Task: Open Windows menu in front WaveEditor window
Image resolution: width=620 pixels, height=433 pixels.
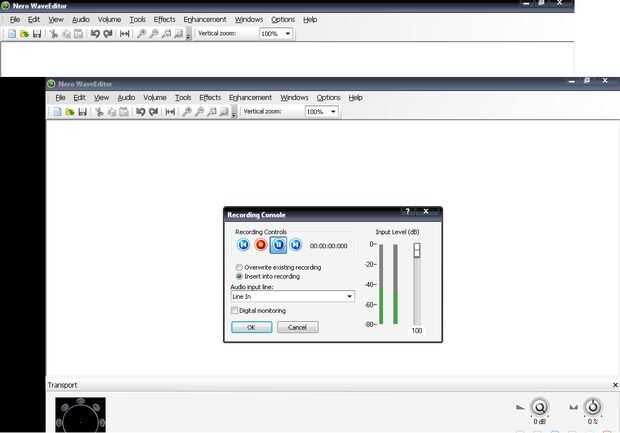Action: pos(294,98)
